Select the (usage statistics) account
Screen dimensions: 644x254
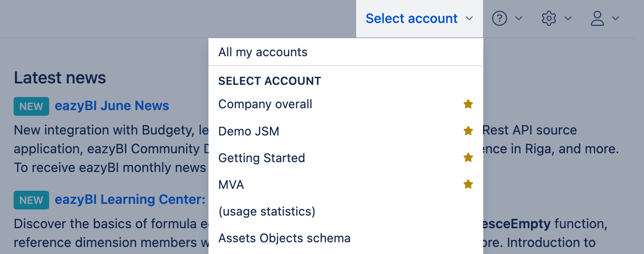click(267, 211)
